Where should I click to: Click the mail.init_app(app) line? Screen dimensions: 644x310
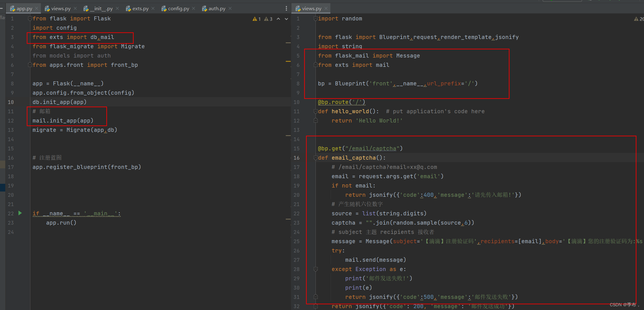(x=63, y=121)
